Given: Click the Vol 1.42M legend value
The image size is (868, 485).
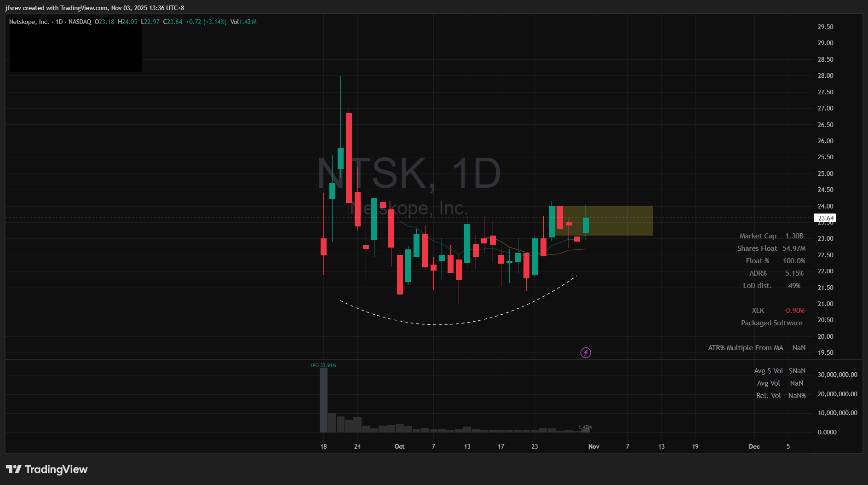Looking at the screenshot, I should [243, 22].
